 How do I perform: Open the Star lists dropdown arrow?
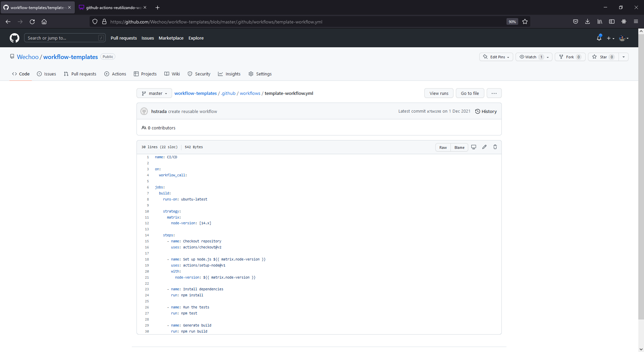(624, 57)
